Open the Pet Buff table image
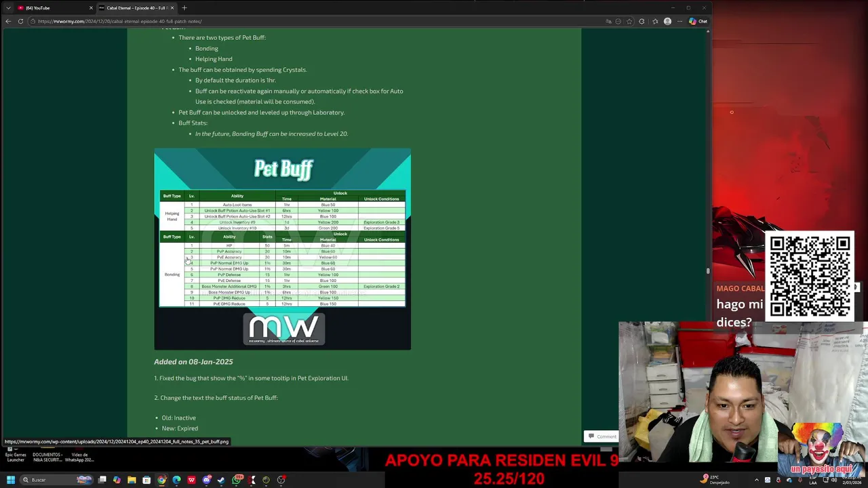Screen dimensions: 868x488 (x=282, y=249)
